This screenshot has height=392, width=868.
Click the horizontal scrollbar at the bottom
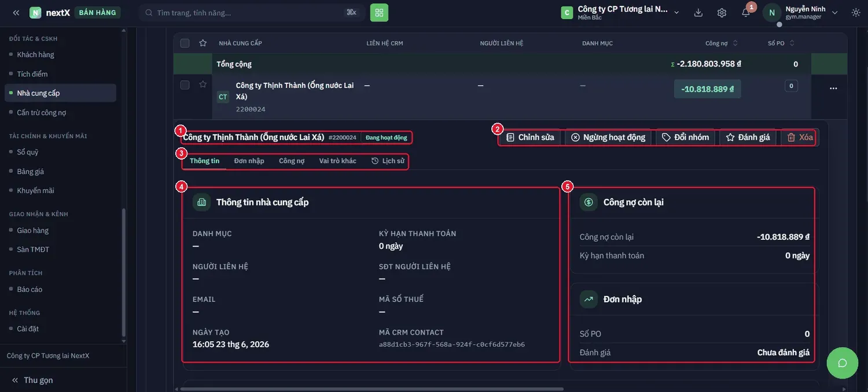tap(373, 389)
